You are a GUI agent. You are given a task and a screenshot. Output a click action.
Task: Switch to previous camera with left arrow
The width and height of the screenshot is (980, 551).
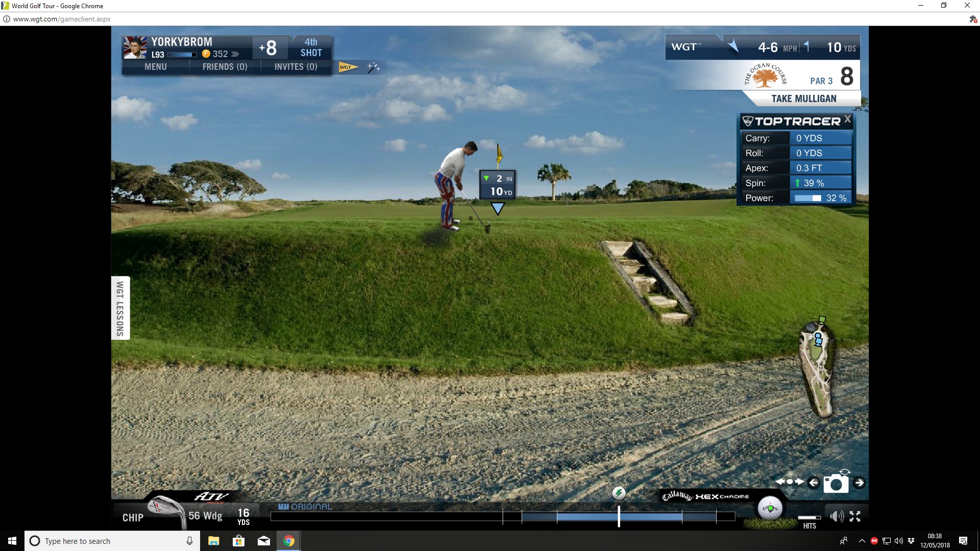pos(814,483)
